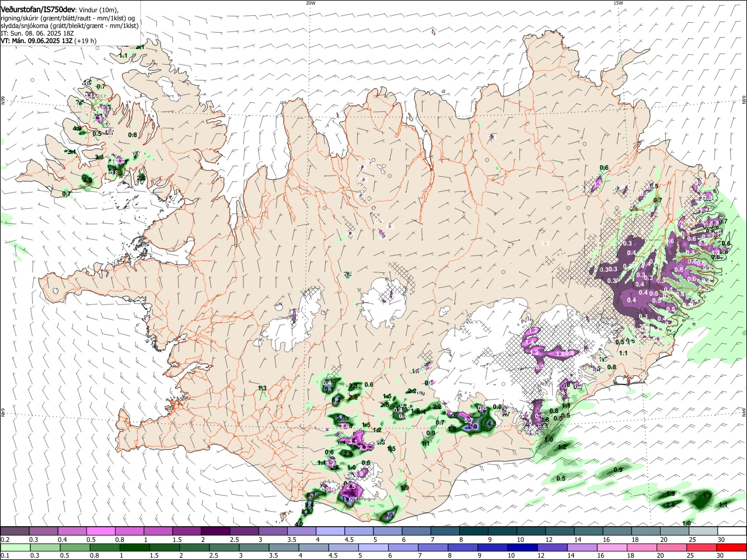Pick the darkest plum swatch labeled 2 in purple scale
Image resolution: width=747 pixels, height=560 pixels.
[215, 531]
